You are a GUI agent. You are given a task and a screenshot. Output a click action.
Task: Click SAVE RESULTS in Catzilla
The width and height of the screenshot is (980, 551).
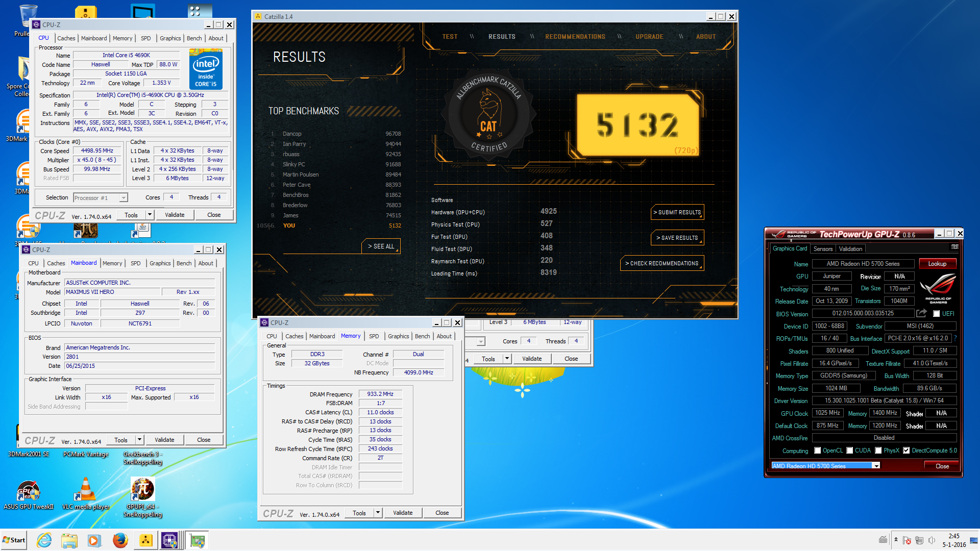[677, 238]
